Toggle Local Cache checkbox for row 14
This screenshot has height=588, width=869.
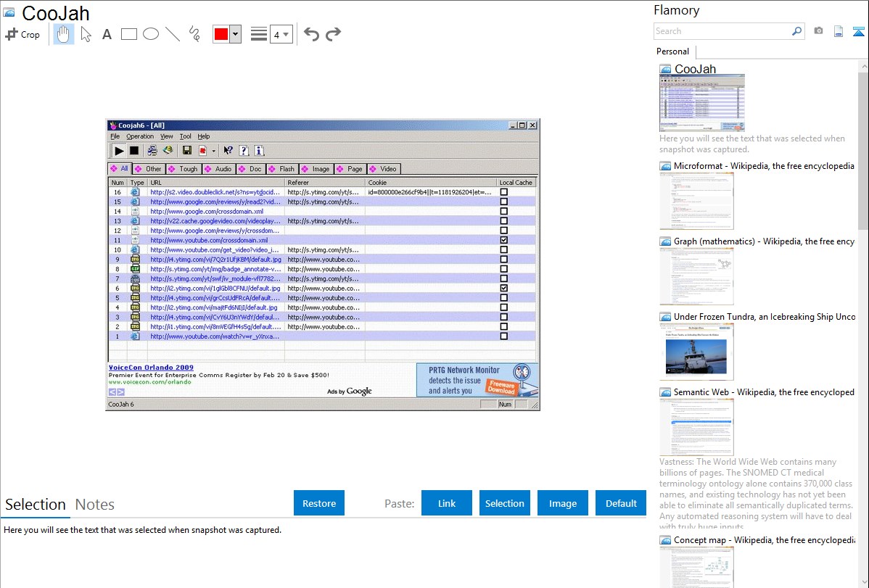click(504, 211)
